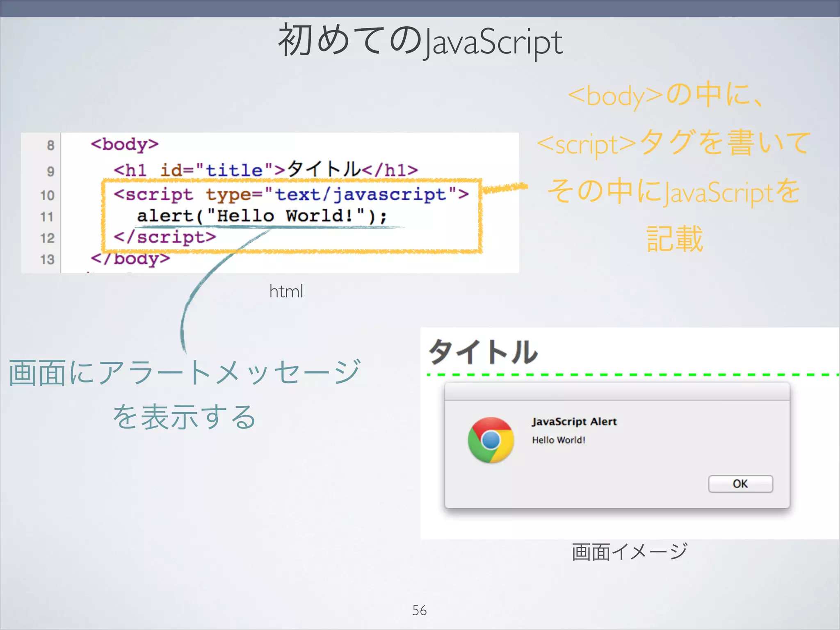
Task: Click line number 8 in the gutter
Action: tap(50, 145)
